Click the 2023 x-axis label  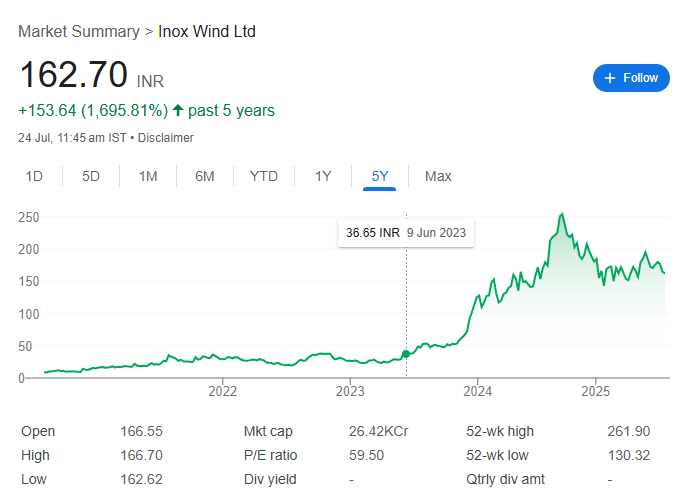pyautogui.click(x=350, y=391)
